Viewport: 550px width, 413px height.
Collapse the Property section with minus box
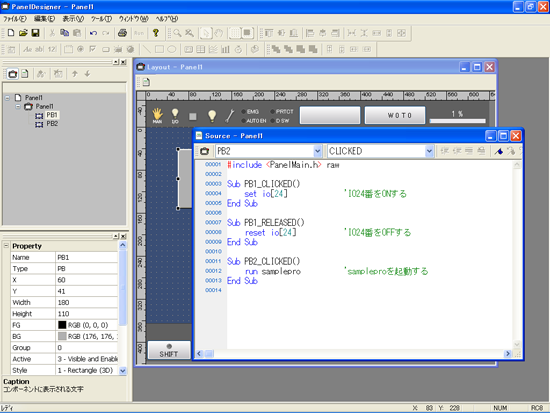pyautogui.click(x=6, y=246)
